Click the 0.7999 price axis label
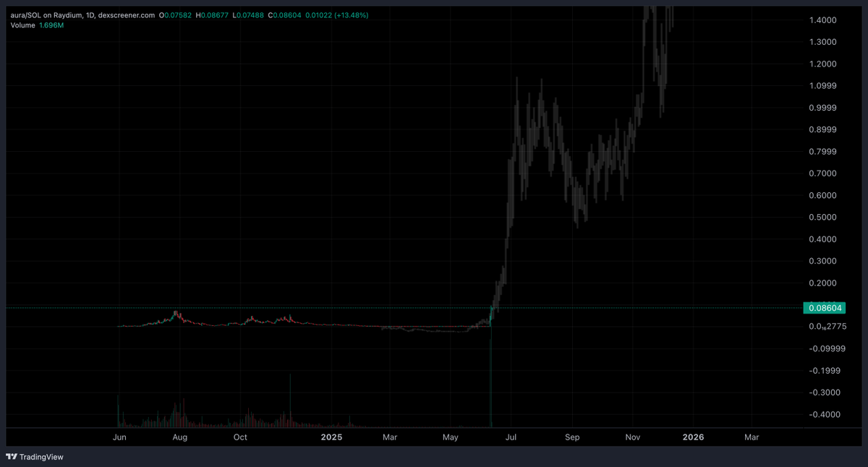The height and width of the screenshot is (467, 868). click(x=823, y=152)
